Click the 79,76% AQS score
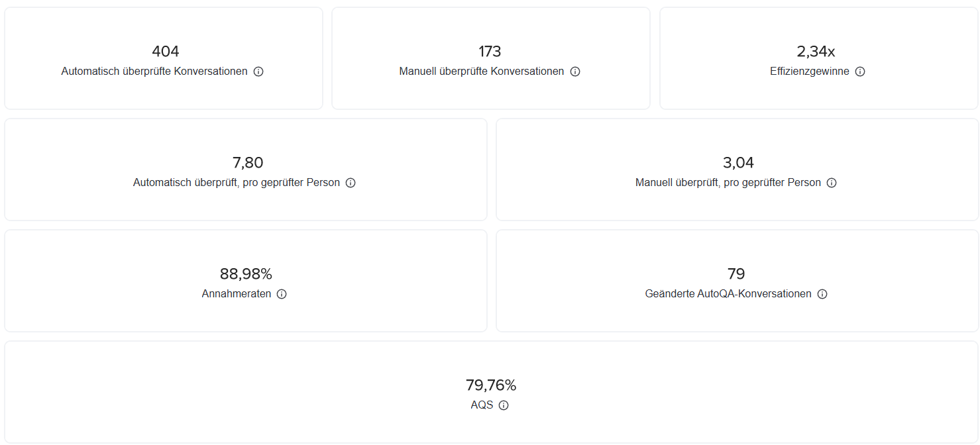 (x=491, y=385)
